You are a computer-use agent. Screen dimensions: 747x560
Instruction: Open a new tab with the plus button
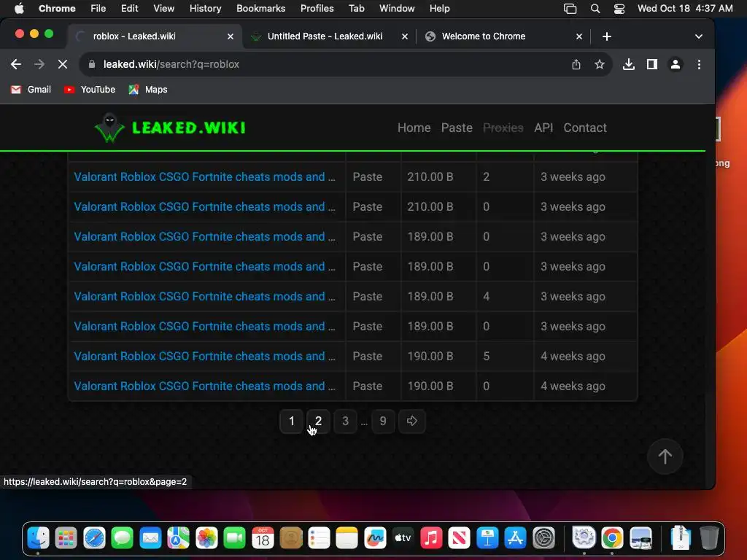(606, 36)
